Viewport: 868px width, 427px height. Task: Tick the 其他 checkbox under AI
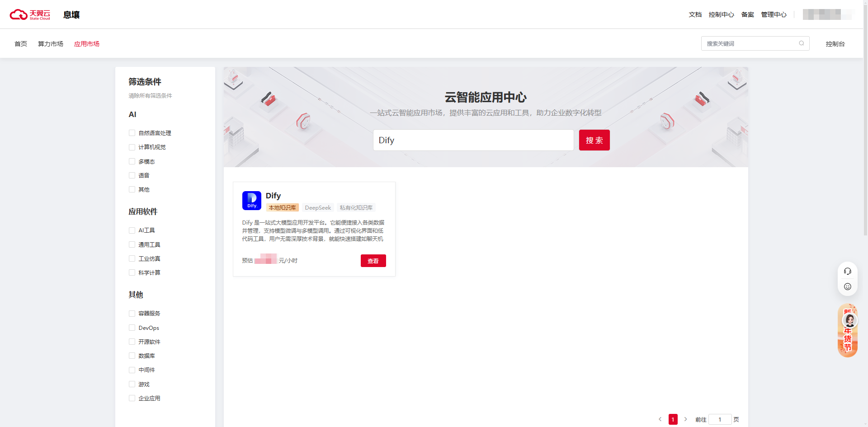tap(132, 189)
